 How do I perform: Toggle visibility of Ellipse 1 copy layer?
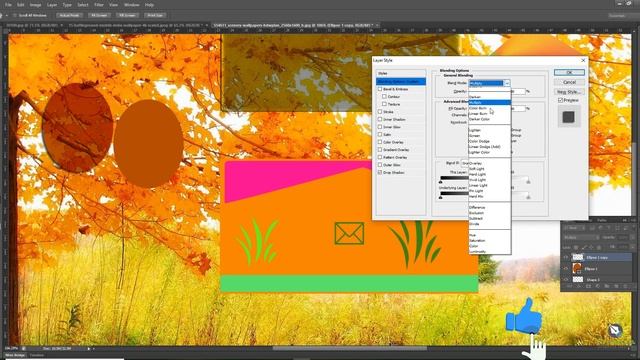pyautogui.click(x=566, y=258)
